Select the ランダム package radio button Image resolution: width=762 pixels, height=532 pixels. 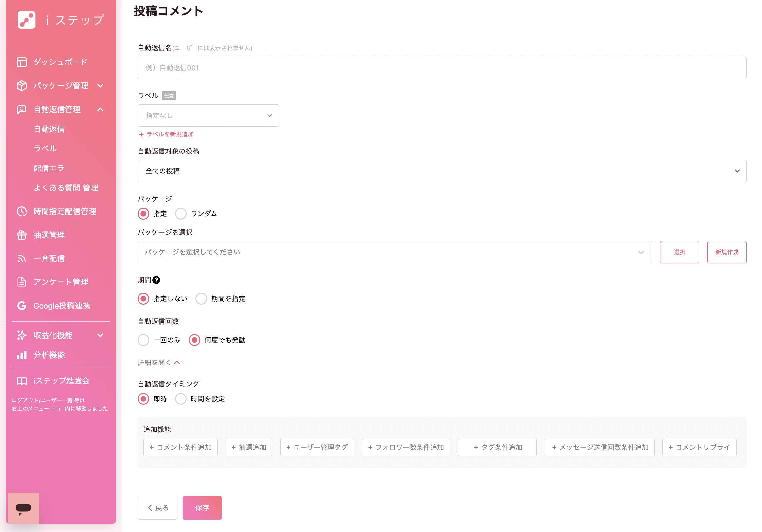[181, 214]
